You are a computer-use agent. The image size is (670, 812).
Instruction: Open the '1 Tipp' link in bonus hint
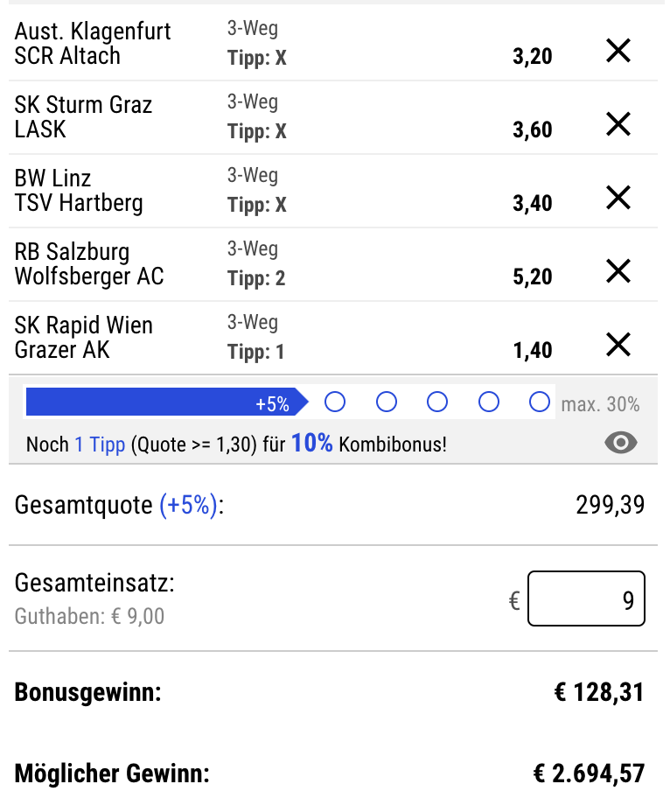[x=100, y=444]
